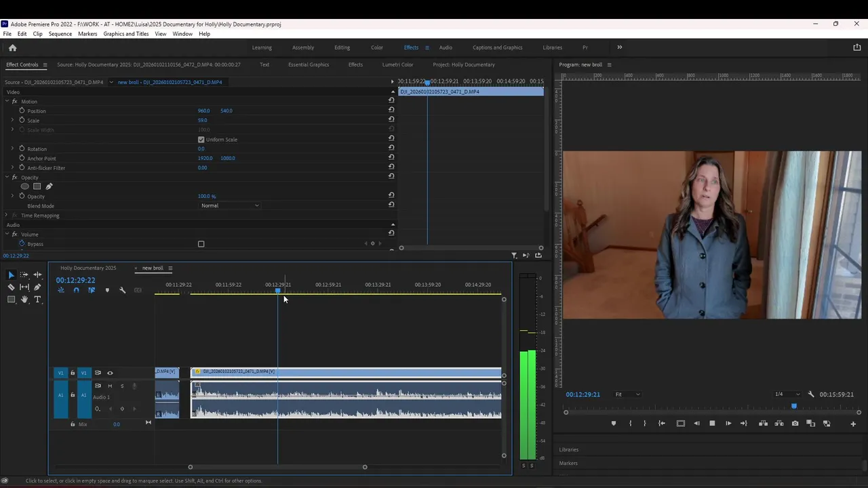
Task: Hide V1 track output with the eye icon
Action: coord(110,373)
